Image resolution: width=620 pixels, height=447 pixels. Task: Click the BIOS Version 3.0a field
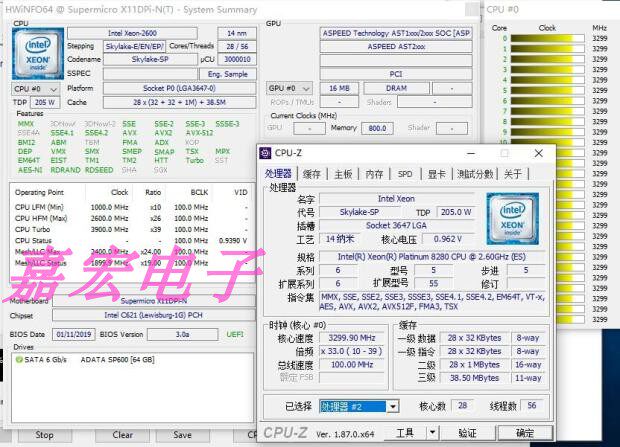point(182,335)
